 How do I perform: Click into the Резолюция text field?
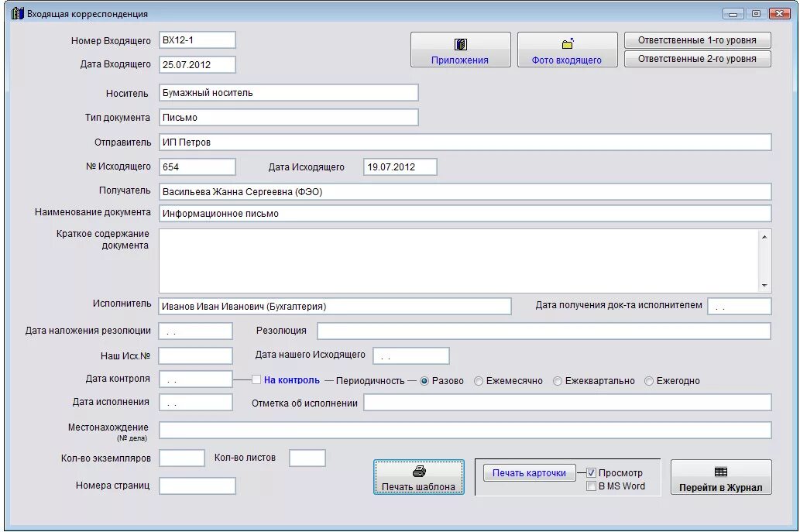(x=544, y=331)
